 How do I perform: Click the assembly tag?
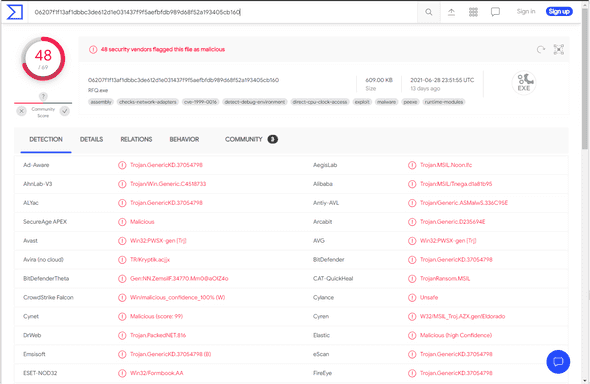point(101,102)
